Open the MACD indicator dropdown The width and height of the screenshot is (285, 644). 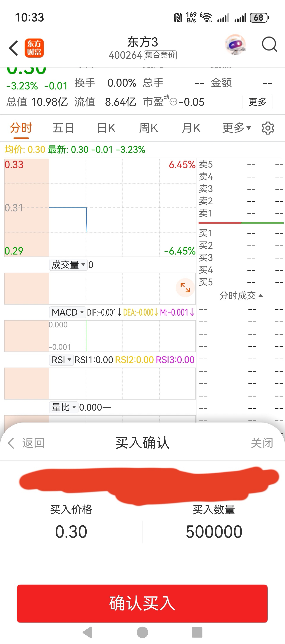coord(67,312)
